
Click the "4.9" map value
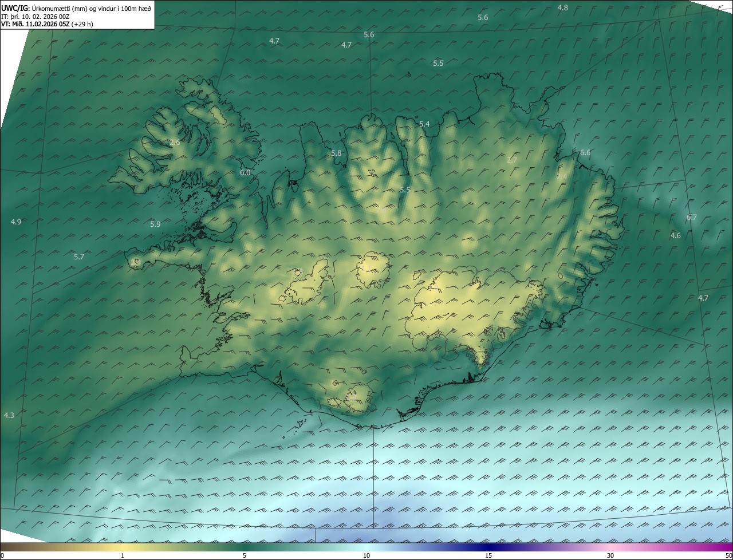[16, 222]
